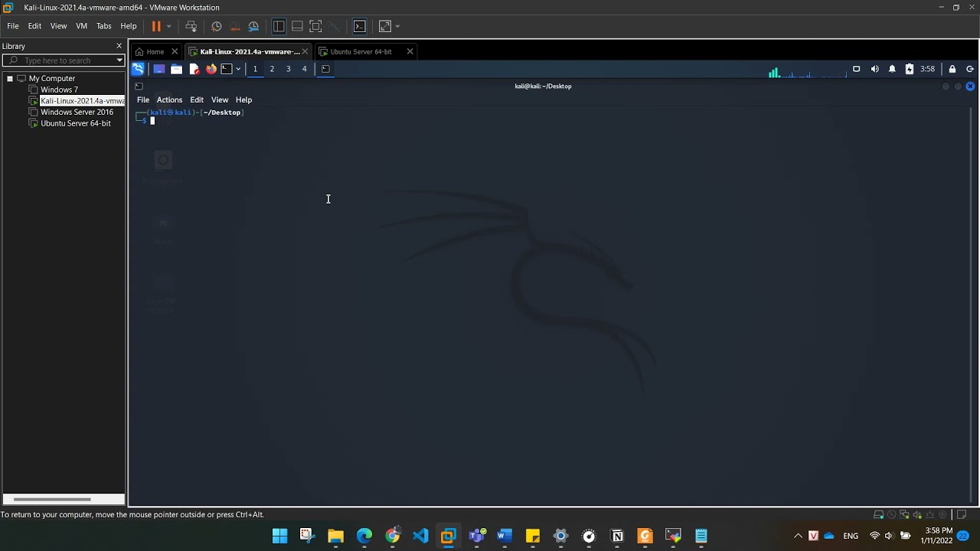This screenshot has width=980, height=551.
Task: Click the Kali show desktop icon
Action: (x=159, y=69)
